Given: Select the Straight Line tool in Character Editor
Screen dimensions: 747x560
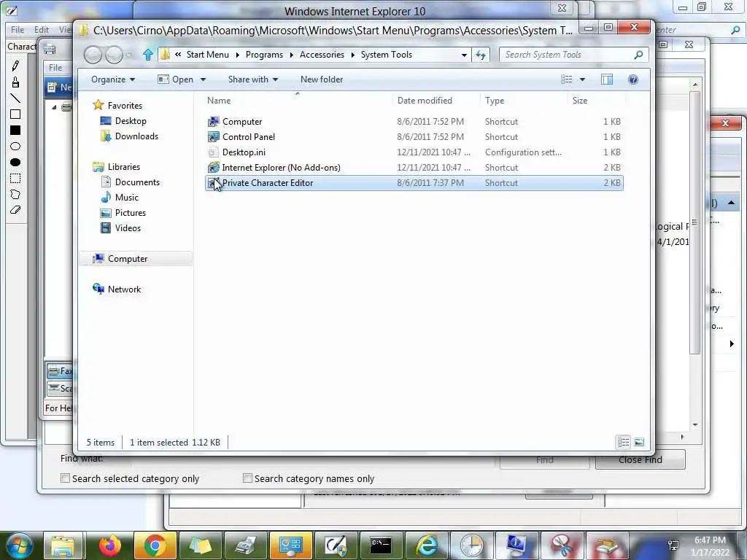Looking at the screenshot, I should pyautogui.click(x=15, y=98).
